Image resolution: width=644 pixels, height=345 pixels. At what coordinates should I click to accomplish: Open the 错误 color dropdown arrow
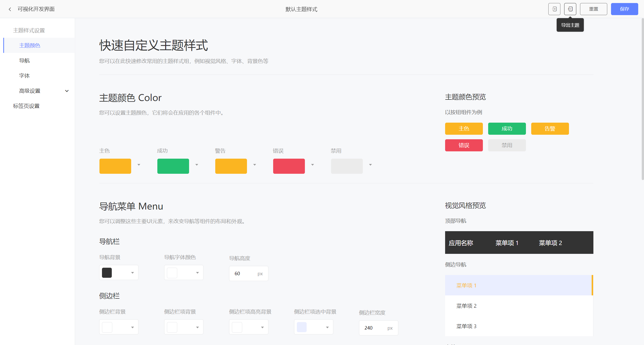(312, 165)
